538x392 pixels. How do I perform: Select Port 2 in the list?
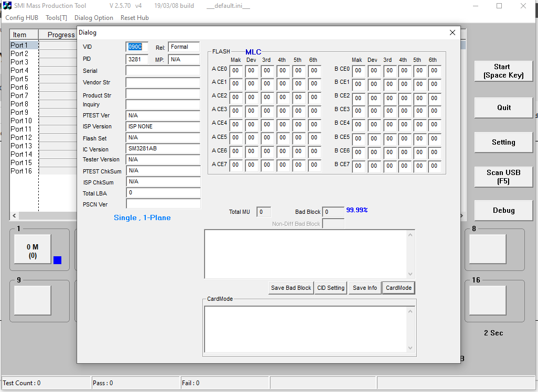[x=19, y=53]
